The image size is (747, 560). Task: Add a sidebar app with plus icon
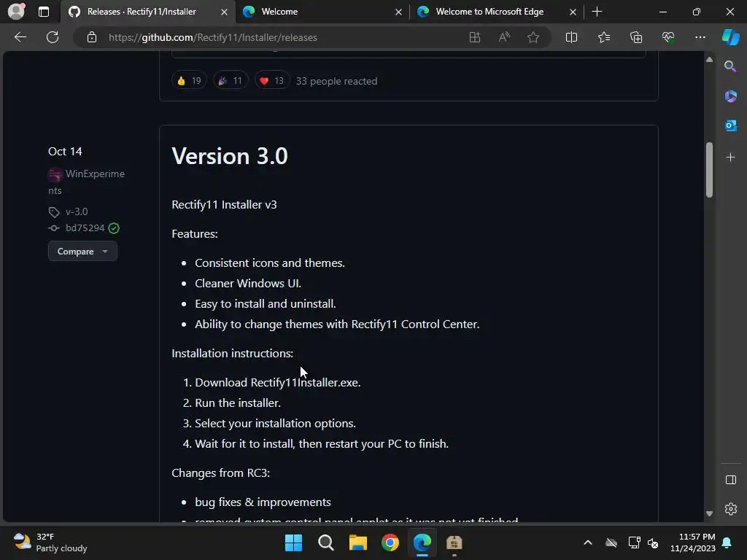[x=730, y=157]
